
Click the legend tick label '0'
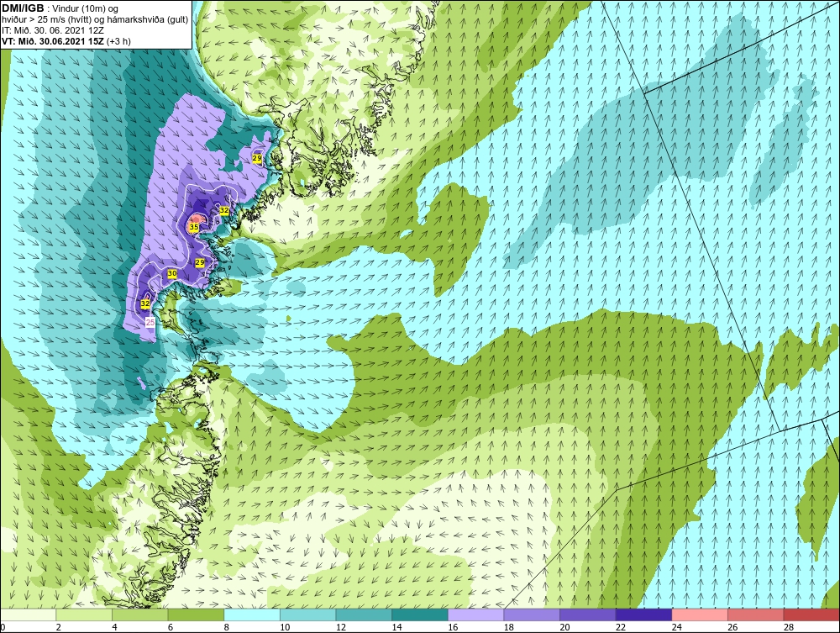[x=3, y=627]
